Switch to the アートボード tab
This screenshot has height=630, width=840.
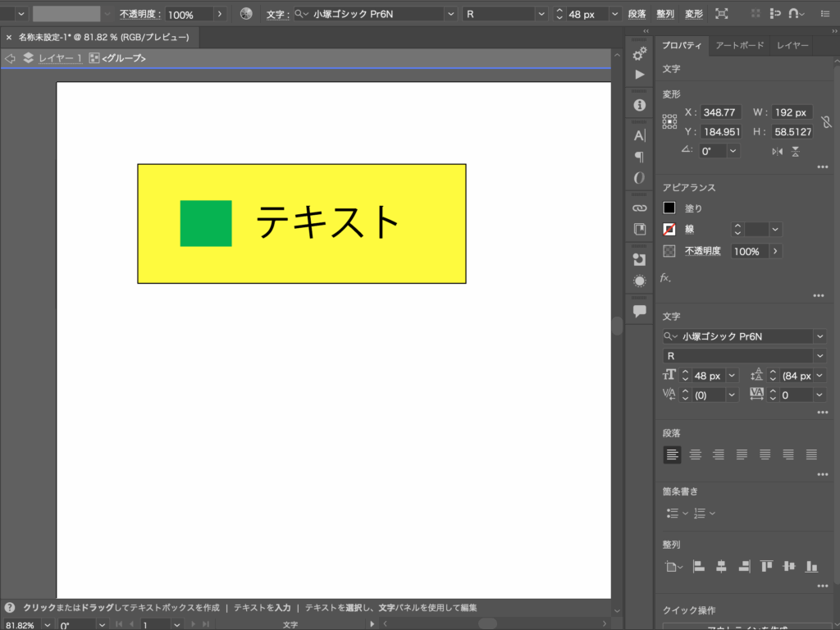[739, 46]
